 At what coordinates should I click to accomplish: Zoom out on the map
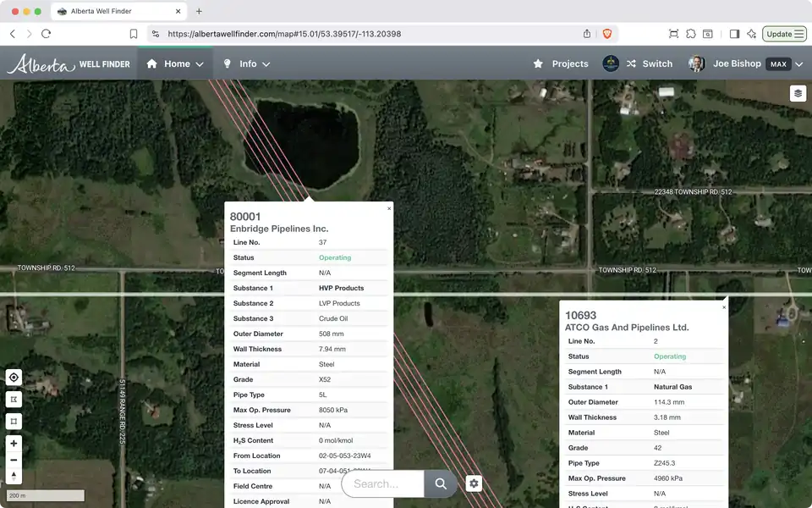[x=14, y=460]
